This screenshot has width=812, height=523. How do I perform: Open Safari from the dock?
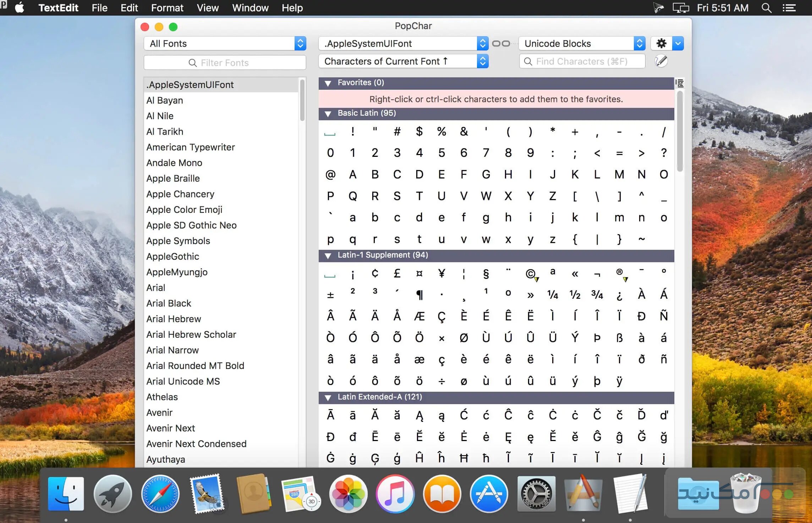(160, 494)
